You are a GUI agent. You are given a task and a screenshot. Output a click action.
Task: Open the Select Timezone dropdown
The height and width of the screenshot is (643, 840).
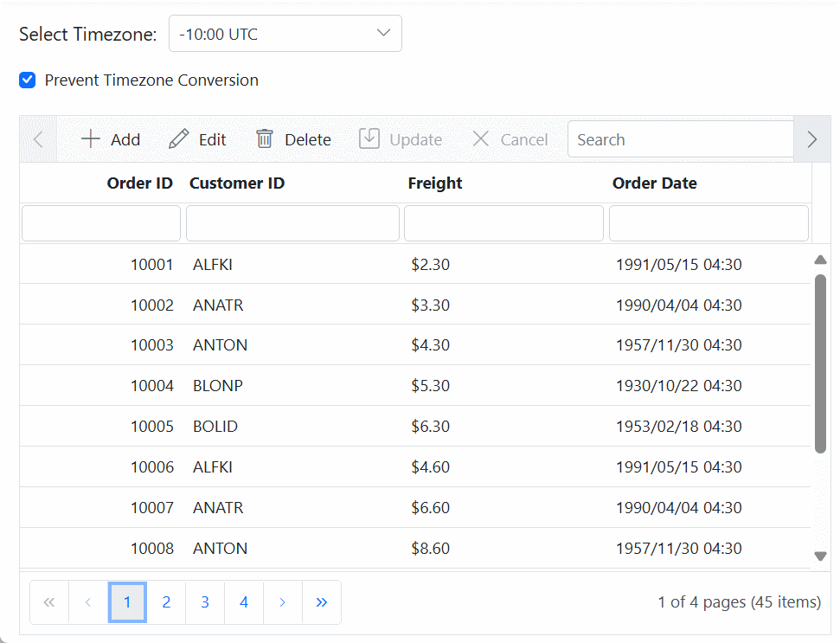pos(285,34)
